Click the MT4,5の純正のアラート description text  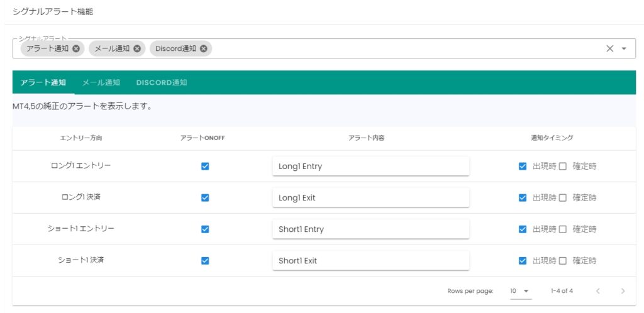click(x=82, y=107)
